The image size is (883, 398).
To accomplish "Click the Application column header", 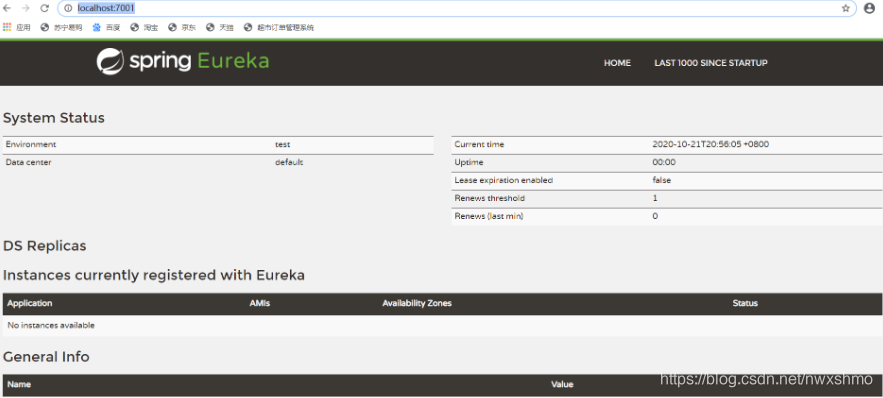I will click(x=30, y=303).
